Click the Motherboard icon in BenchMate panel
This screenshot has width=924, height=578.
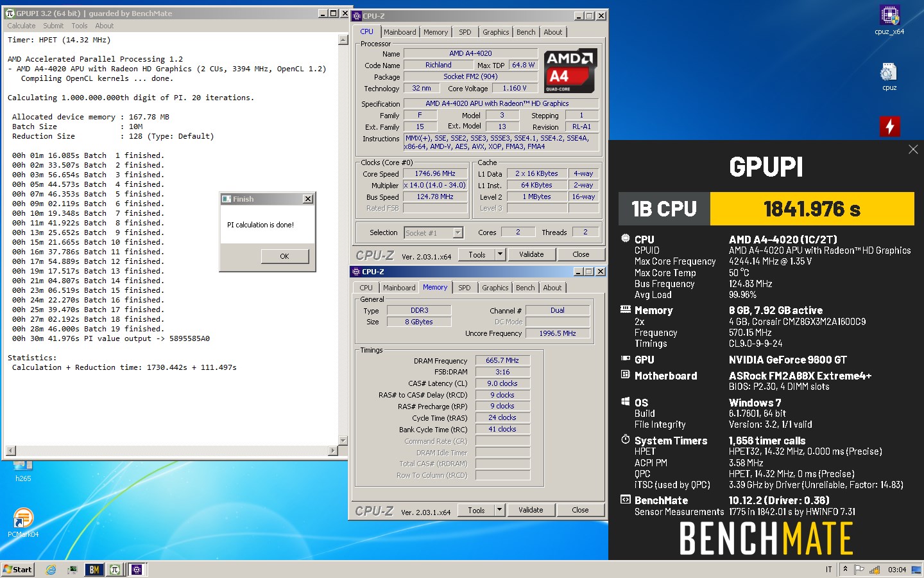pyautogui.click(x=626, y=374)
